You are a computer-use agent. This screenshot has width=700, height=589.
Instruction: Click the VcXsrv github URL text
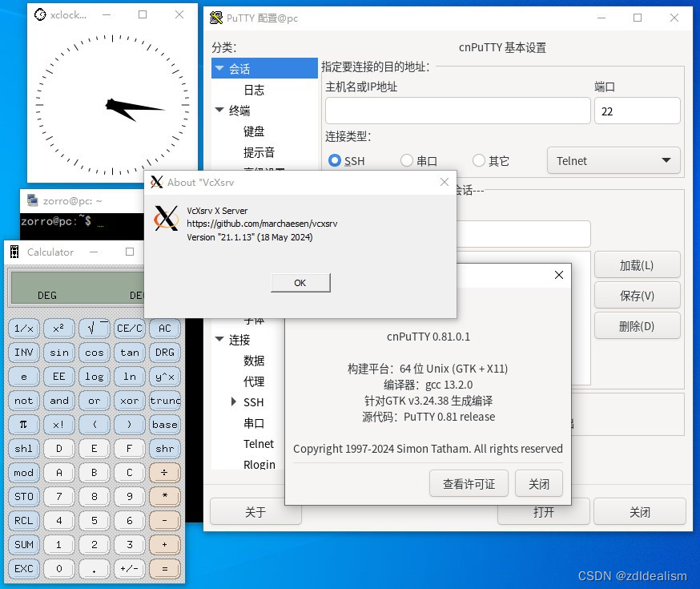(262, 224)
